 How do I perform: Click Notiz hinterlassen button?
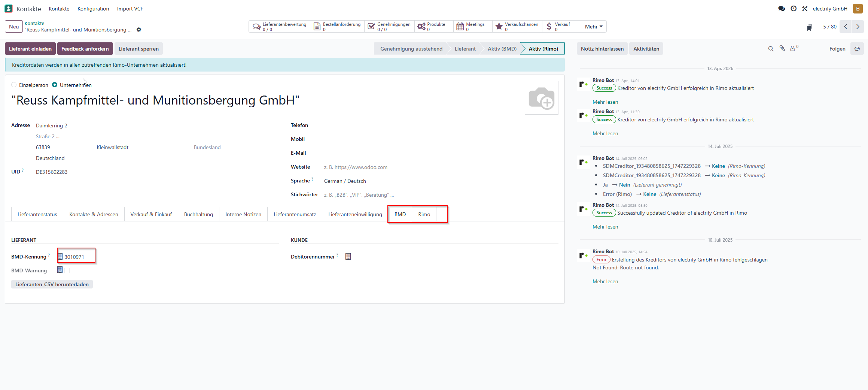click(602, 49)
